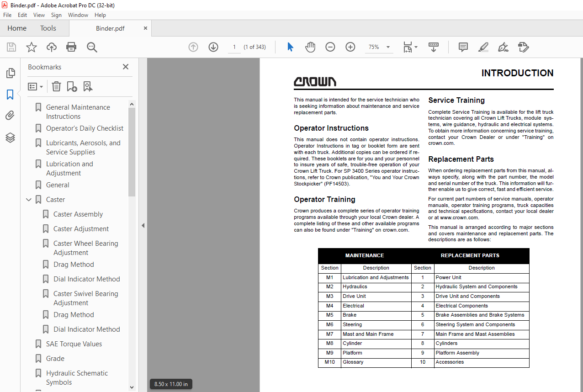Screen dimensions: 583x392
Task: Open the Caster Adjustment bookmark
Action: pos(81,229)
